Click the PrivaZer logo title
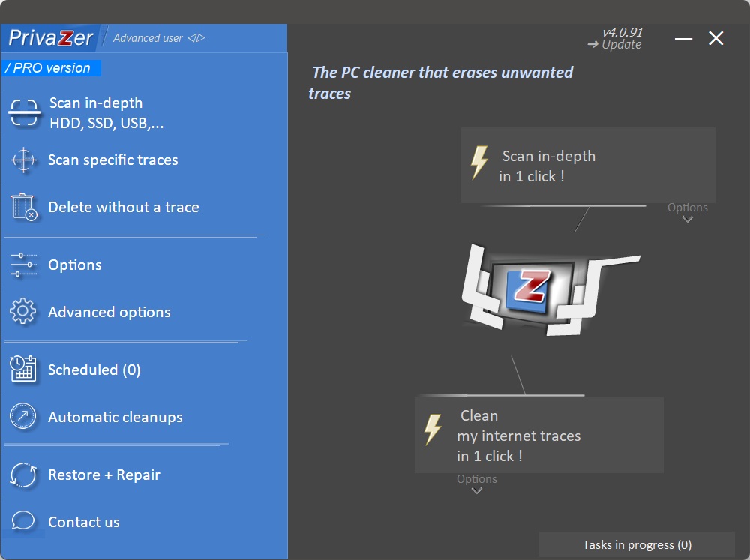The height and width of the screenshot is (560, 750). [x=51, y=37]
